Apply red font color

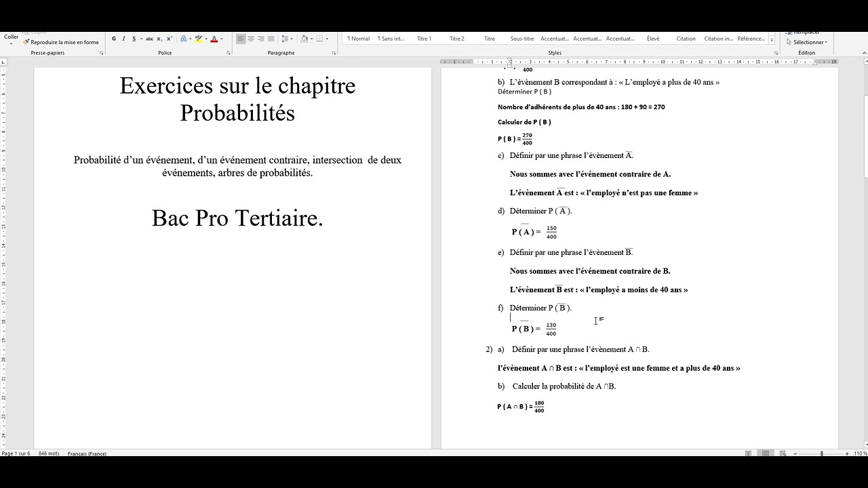[x=214, y=39]
